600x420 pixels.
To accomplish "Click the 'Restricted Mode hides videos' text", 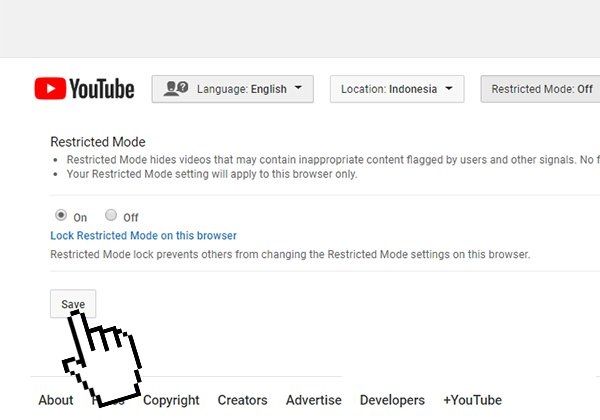I will [x=333, y=160].
